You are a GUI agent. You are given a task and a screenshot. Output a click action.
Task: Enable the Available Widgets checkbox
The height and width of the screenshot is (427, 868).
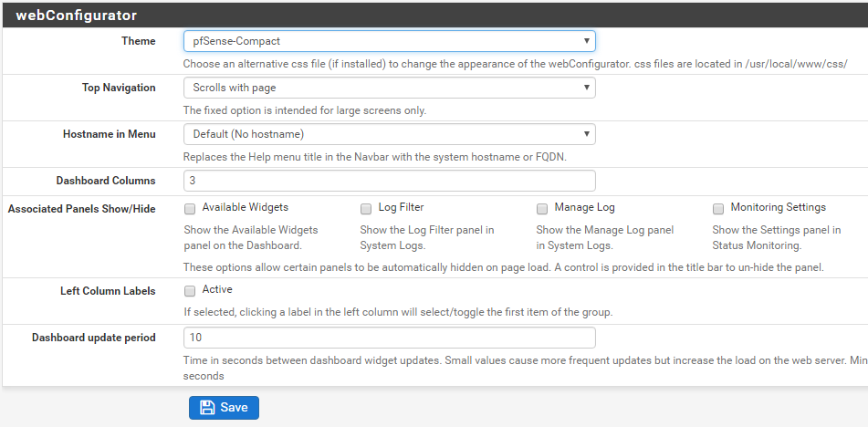coord(190,209)
